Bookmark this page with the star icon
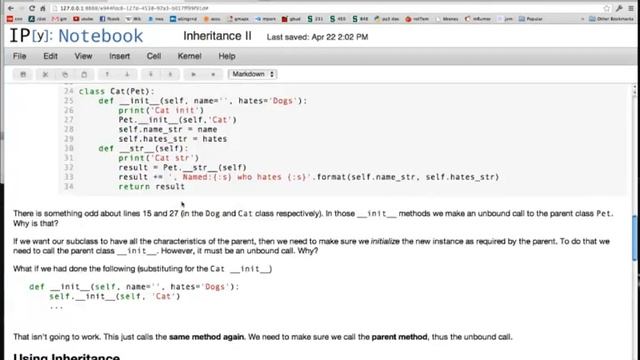Image resolution: width=640 pixels, height=360 pixels. tap(607, 8)
